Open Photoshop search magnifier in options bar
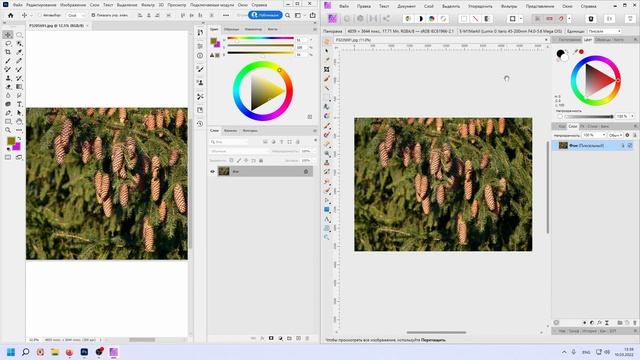This screenshot has height=360, width=640. tap(288, 15)
